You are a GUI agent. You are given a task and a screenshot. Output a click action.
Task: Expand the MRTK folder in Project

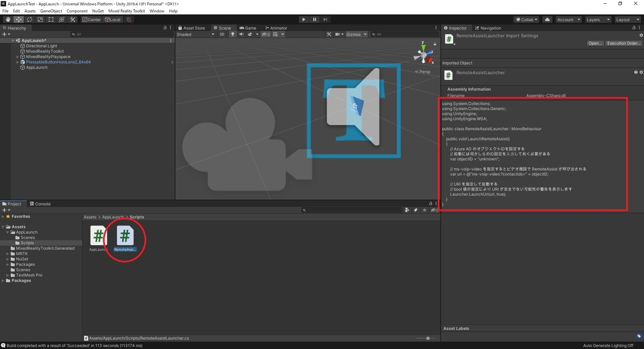8,254
